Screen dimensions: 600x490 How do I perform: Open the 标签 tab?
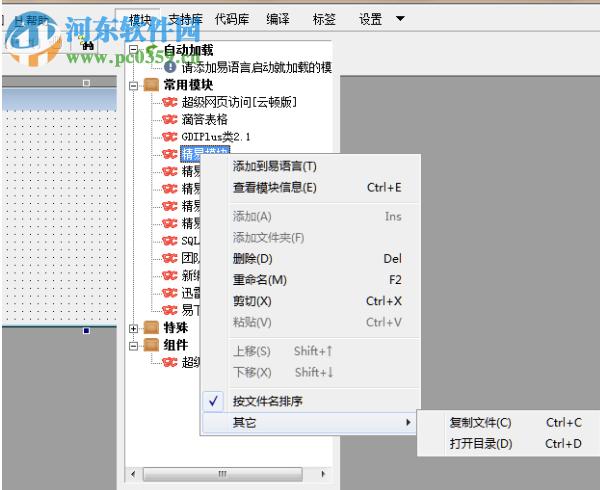pyautogui.click(x=324, y=19)
